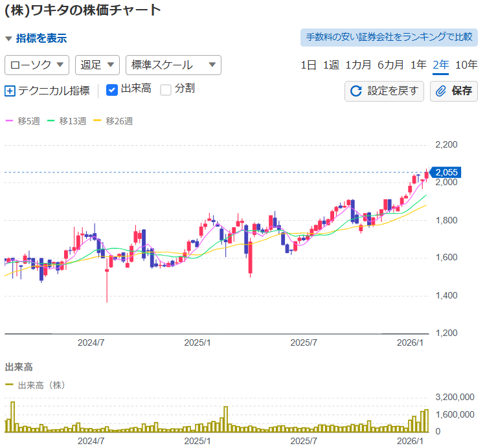This screenshot has width=485, height=448.
Task: Enable the 分割 checkbox
Action: click(x=166, y=89)
